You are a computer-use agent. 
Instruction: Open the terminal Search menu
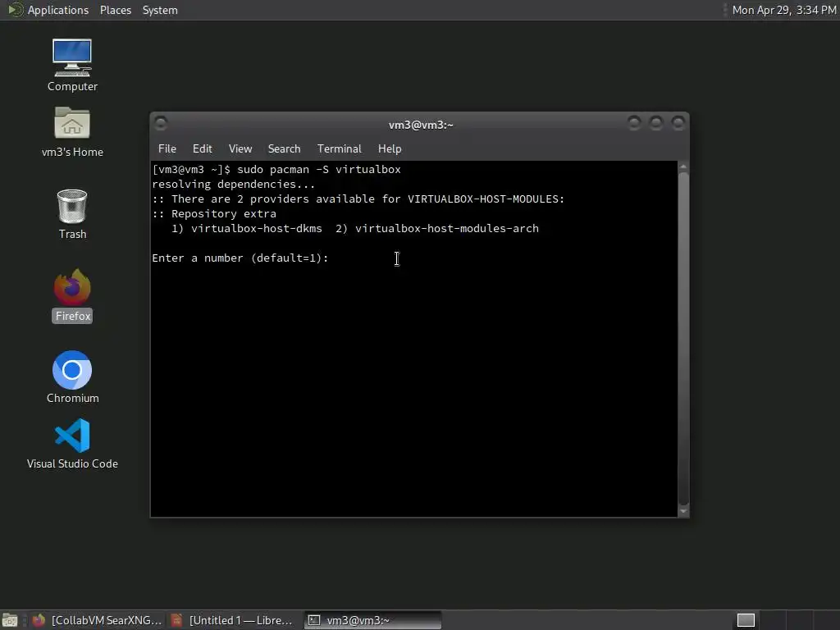tap(284, 149)
